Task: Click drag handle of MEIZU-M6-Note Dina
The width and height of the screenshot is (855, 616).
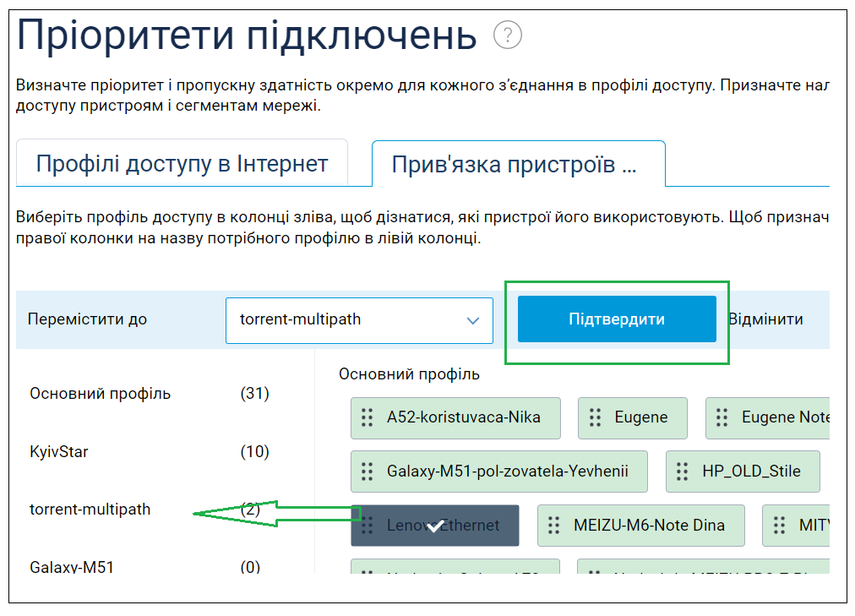Action: tap(554, 526)
